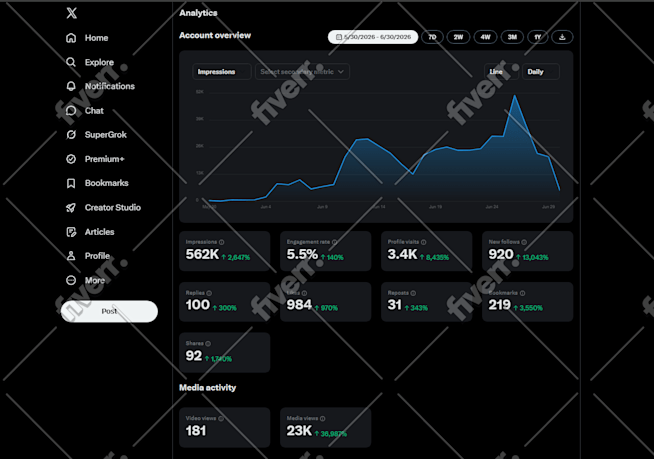Select the Reposts 31 card
The image size is (654, 459).
[x=426, y=302]
